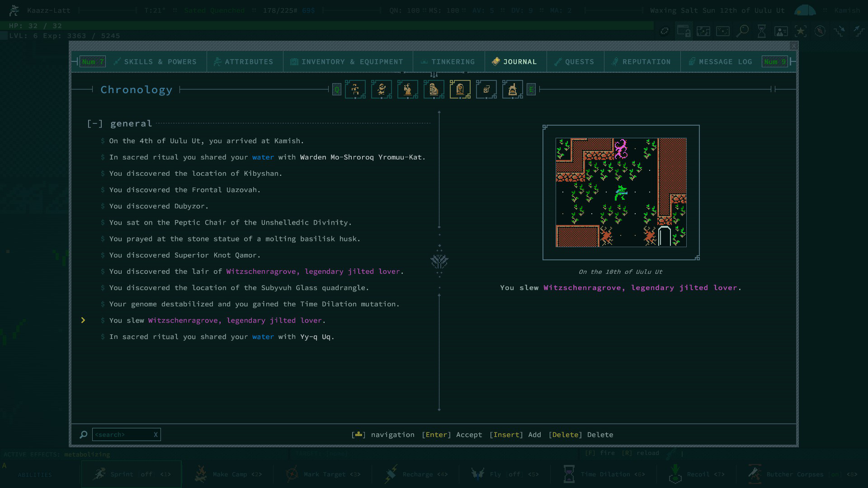868x488 pixels.
Task: Open the zone map icon
Action: pos(703,31)
